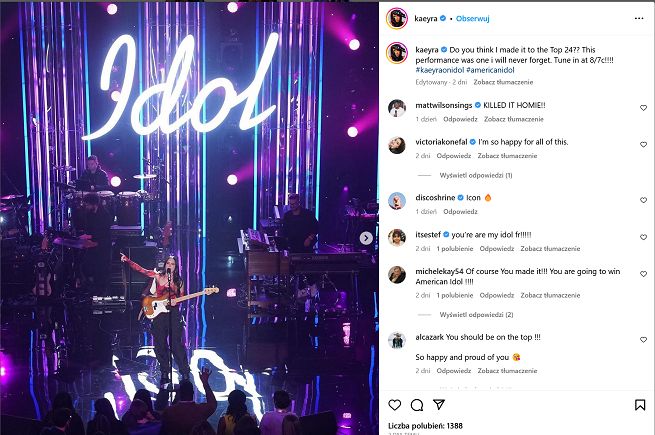655x435 pixels.
Task: Save post with the bookmark icon
Action: 640,405
